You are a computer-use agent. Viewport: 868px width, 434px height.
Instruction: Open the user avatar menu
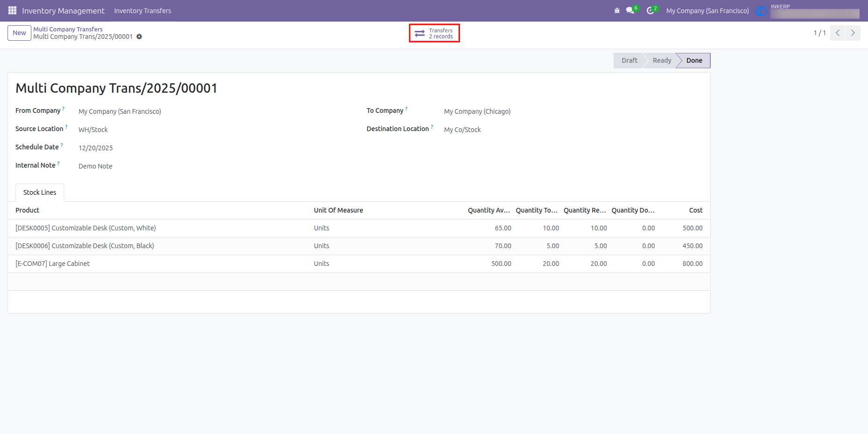coord(762,11)
